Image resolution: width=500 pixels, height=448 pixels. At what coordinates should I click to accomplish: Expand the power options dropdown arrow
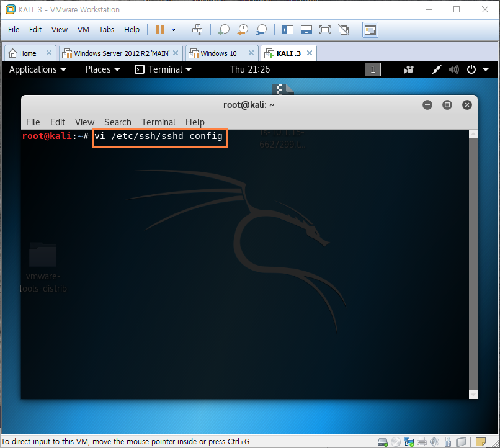click(174, 30)
